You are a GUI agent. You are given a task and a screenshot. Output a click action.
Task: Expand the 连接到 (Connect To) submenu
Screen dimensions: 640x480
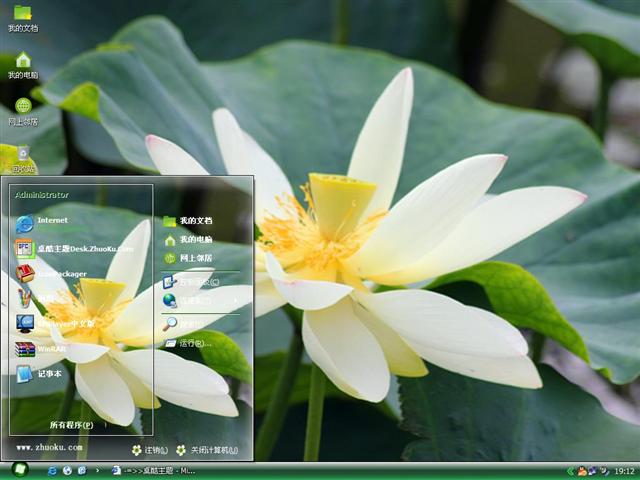(200, 300)
